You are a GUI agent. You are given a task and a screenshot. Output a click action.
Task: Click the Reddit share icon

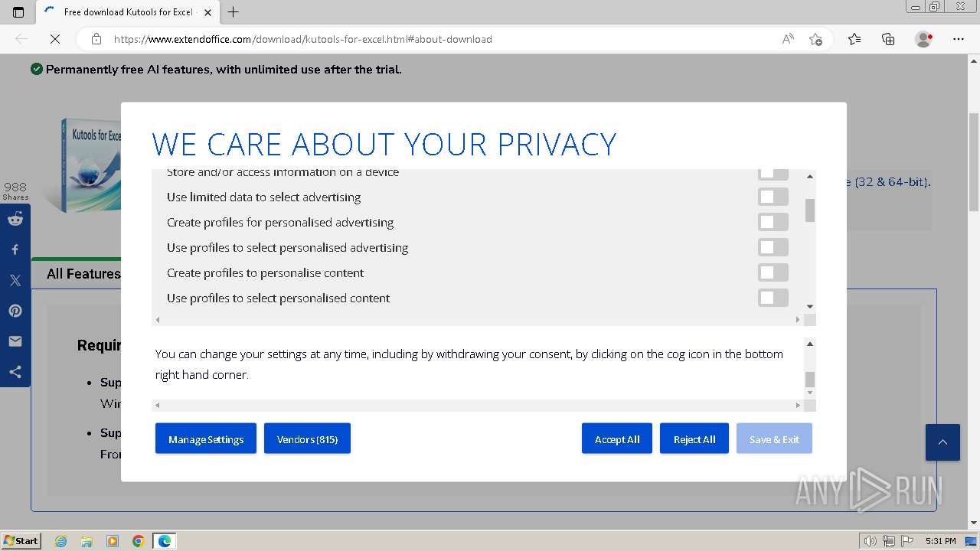click(x=15, y=219)
